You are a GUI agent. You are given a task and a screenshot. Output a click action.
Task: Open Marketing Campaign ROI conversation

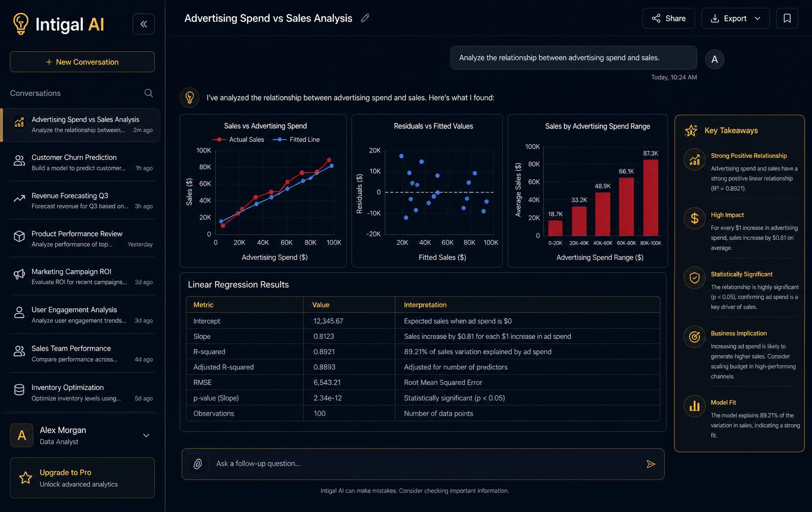pos(81,277)
